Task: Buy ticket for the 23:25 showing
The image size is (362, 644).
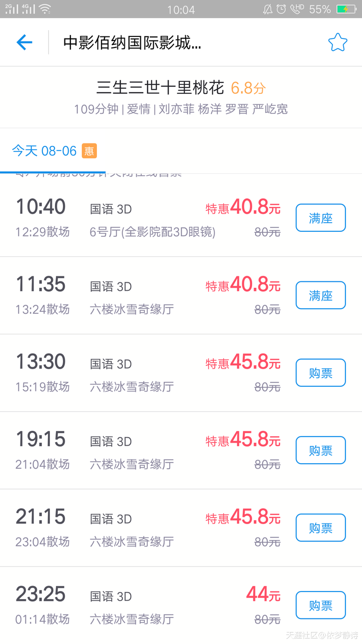Action: 321,605
